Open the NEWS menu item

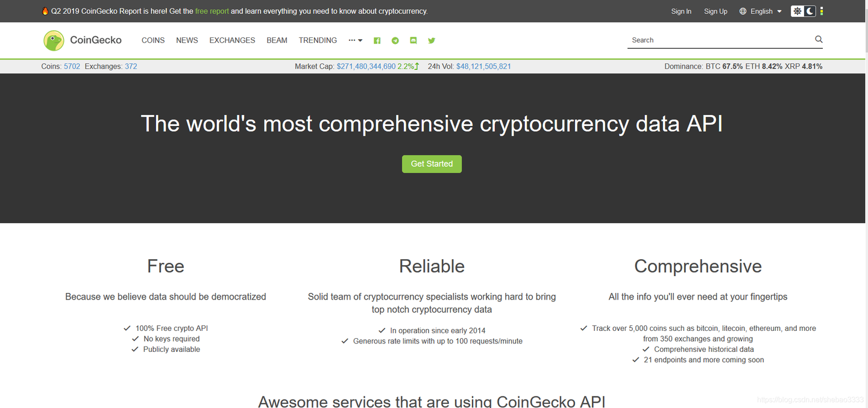click(x=187, y=40)
